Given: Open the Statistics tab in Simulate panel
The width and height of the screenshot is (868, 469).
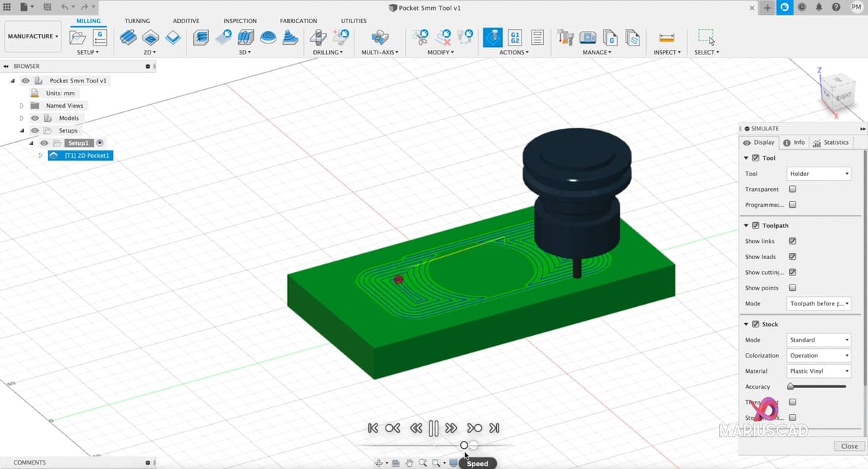Looking at the screenshot, I should pyautogui.click(x=830, y=143).
